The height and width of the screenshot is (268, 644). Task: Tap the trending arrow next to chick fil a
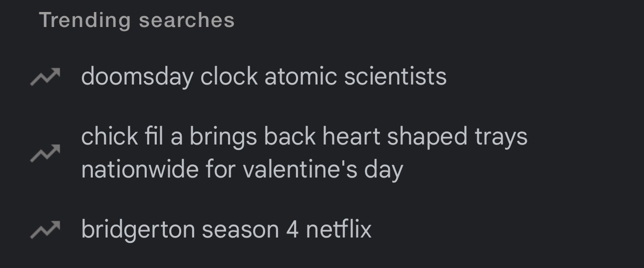tap(45, 152)
